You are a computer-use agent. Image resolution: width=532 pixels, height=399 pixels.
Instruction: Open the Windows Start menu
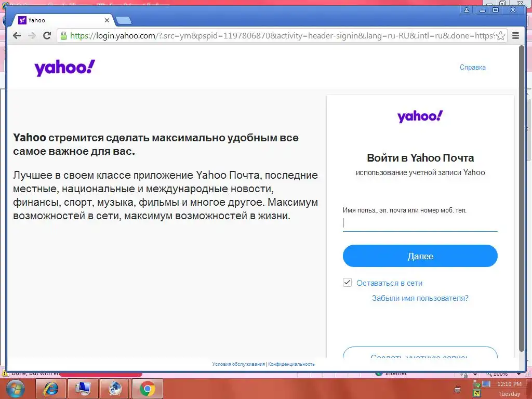click(x=15, y=389)
